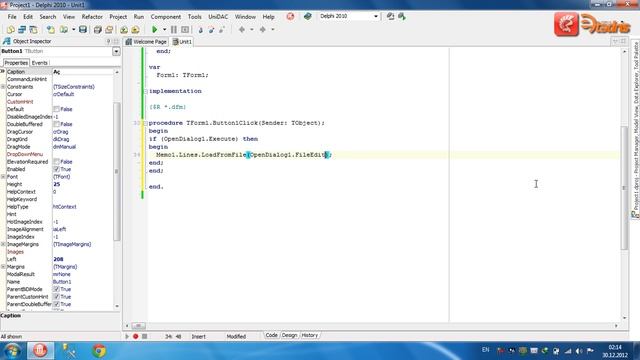
Task: Click the green icon left of layout combo
Action: (308, 16)
